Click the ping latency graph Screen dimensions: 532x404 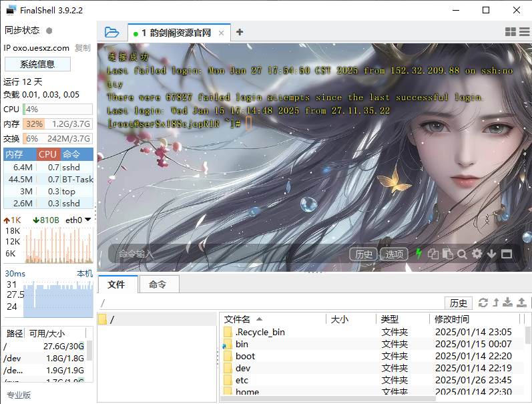click(x=58, y=299)
